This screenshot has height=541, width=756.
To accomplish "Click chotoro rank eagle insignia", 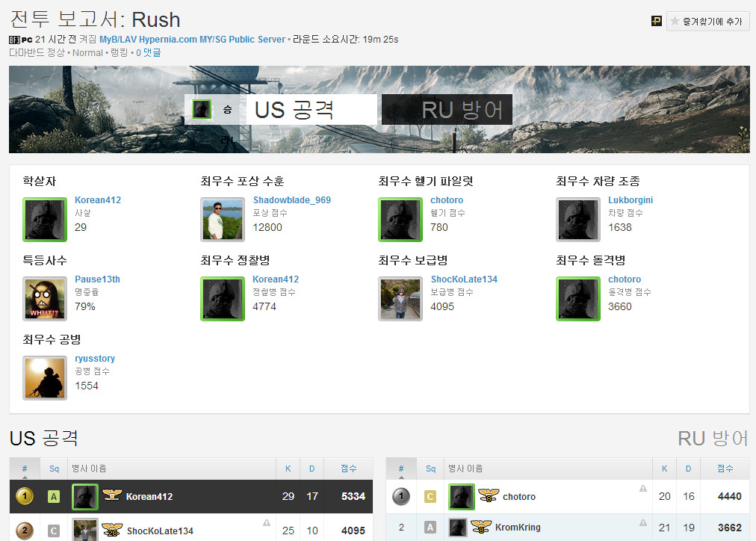I will (x=489, y=495).
